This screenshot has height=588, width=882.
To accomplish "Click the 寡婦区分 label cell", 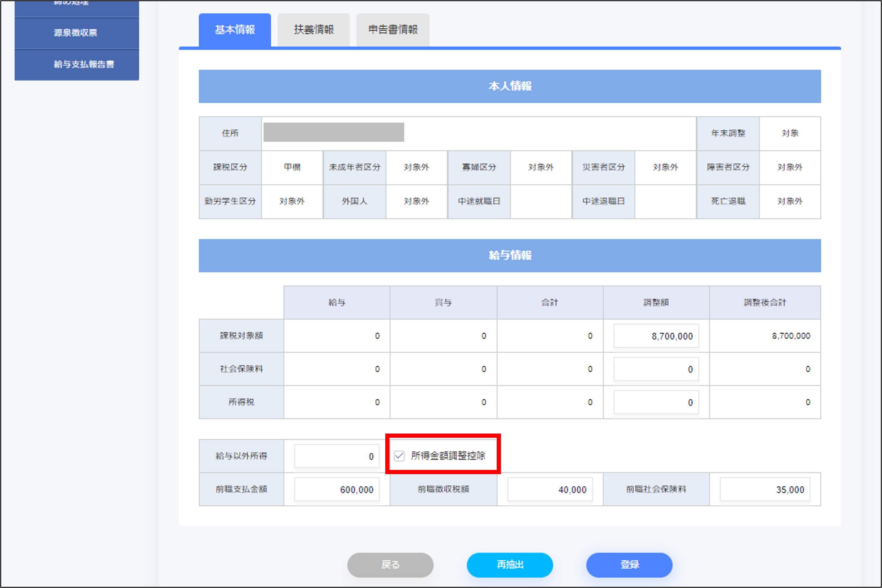I will click(x=479, y=167).
